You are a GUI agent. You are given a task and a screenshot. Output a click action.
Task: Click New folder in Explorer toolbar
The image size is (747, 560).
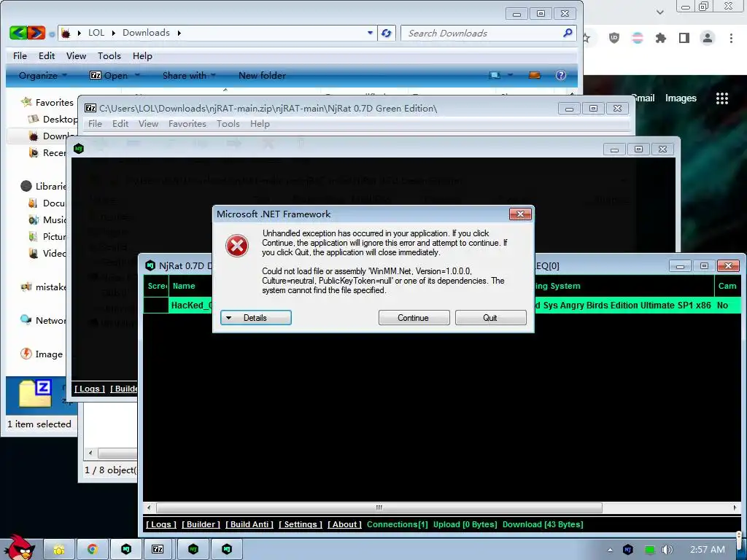(x=262, y=75)
